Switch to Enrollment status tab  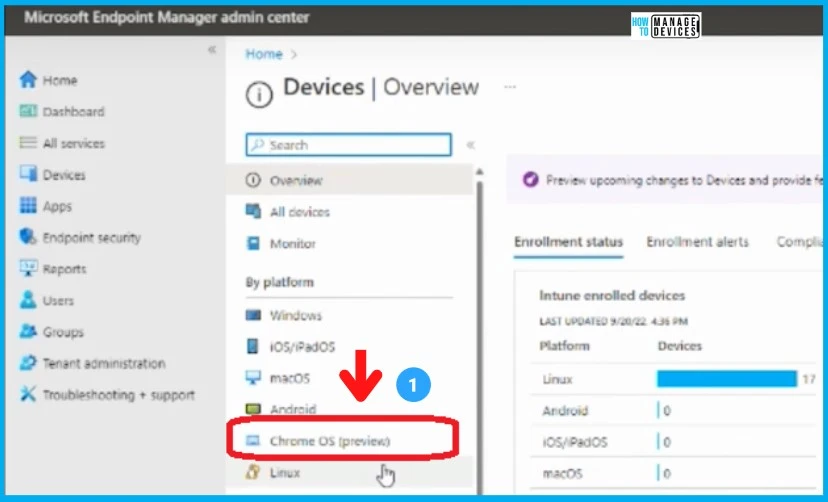(568, 242)
